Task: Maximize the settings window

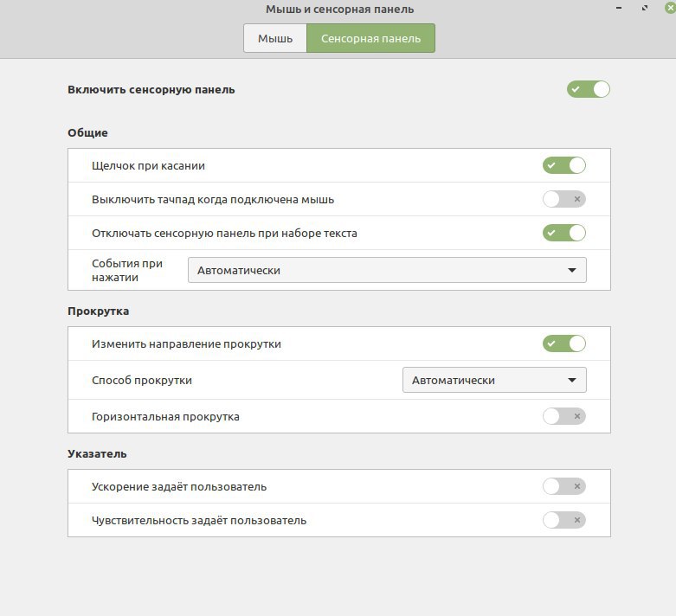Action: coord(645,9)
